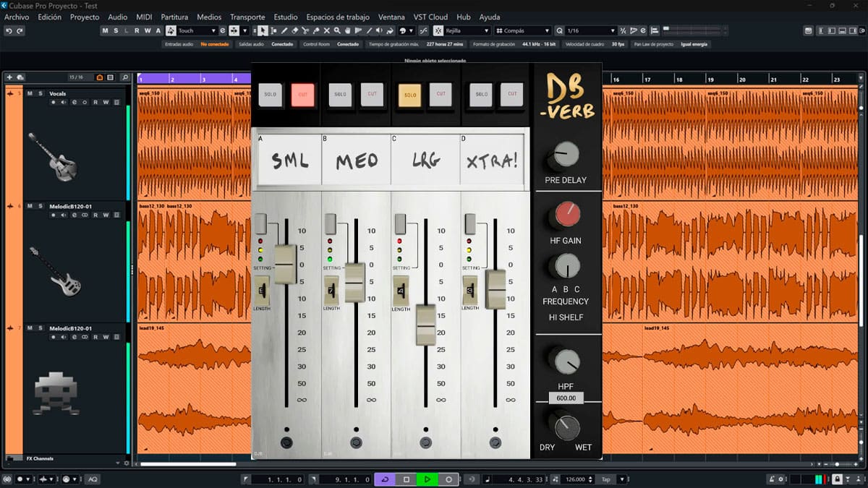Pick the Draw pencil tool
The height and width of the screenshot is (488, 868).
pos(284,31)
